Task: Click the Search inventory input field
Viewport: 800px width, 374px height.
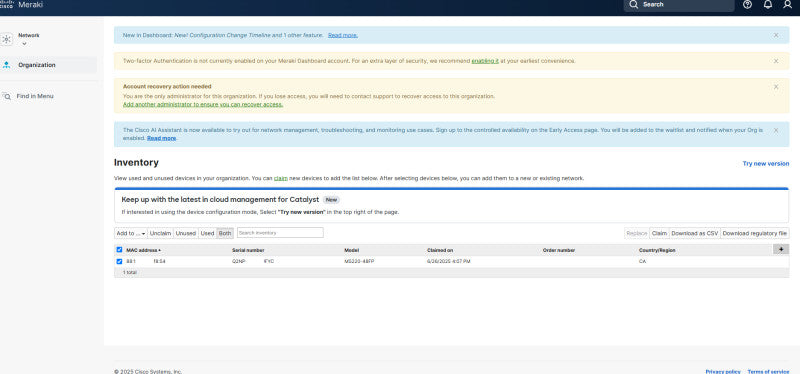Action: point(280,233)
